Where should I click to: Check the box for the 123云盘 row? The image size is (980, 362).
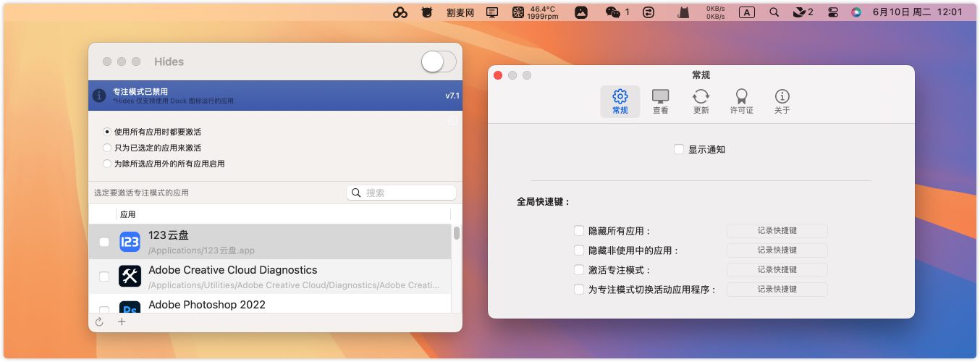pyautogui.click(x=104, y=242)
